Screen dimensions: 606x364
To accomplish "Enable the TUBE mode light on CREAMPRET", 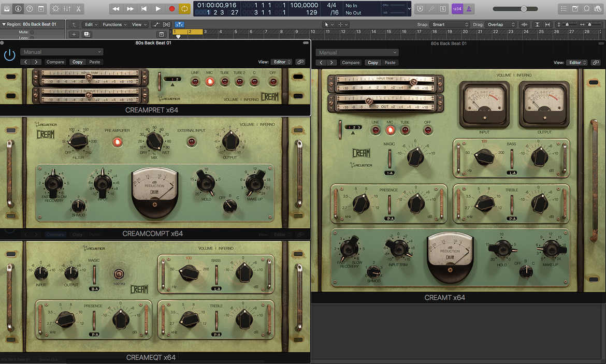I will [x=225, y=81].
